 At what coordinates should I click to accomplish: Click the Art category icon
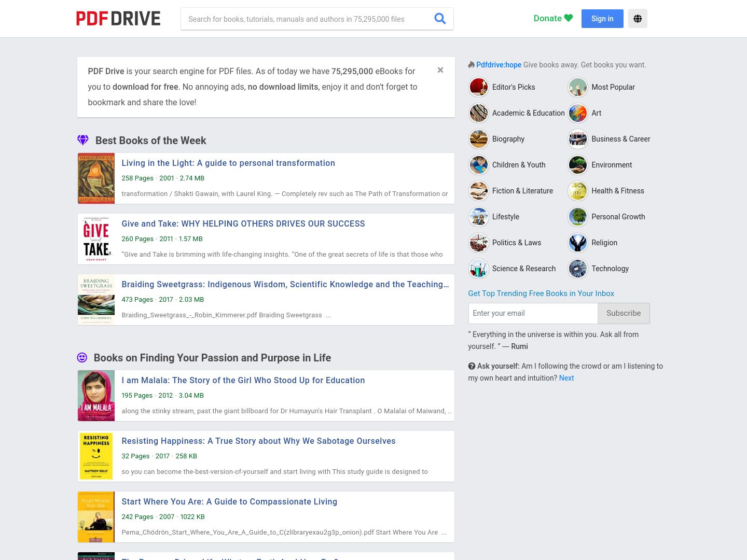pos(577,113)
